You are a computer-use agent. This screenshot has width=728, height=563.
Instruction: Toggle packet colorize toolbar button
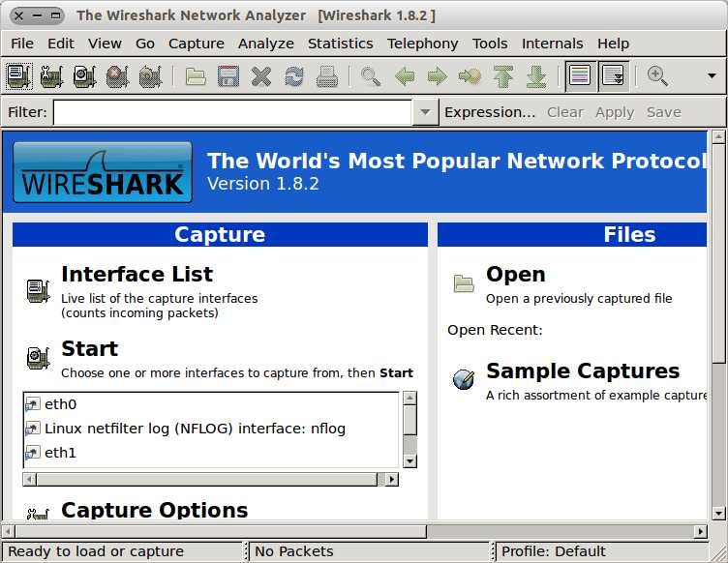click(x=580, y=75)
